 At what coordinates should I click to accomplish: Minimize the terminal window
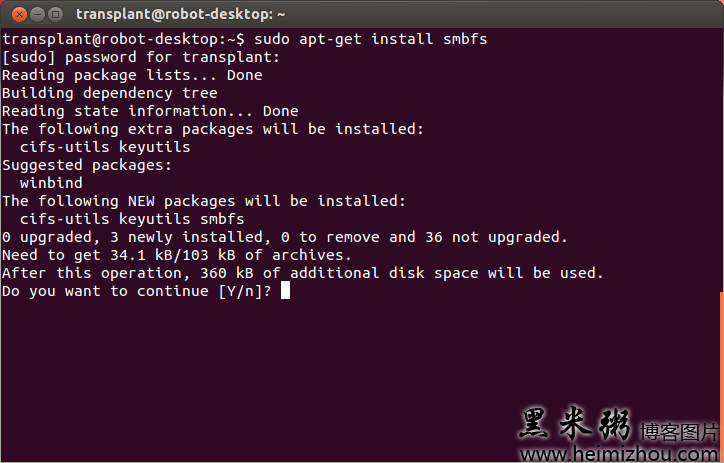click(37, 15)
